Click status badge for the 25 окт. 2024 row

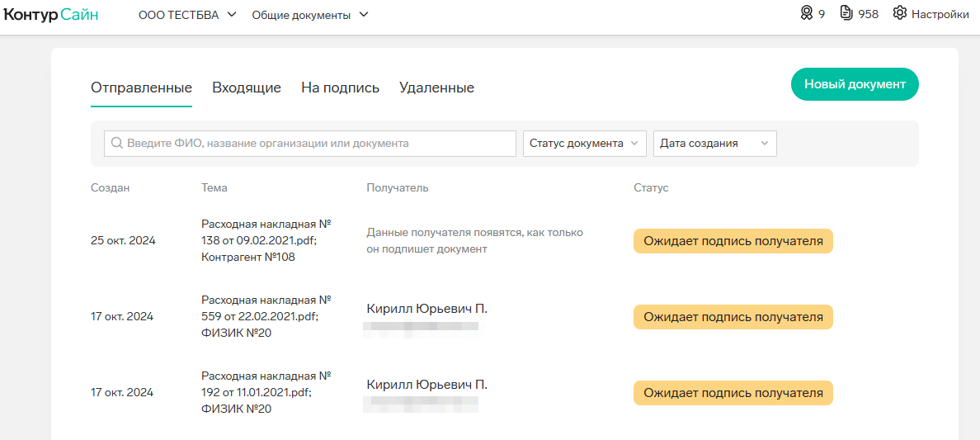(733, 241)
